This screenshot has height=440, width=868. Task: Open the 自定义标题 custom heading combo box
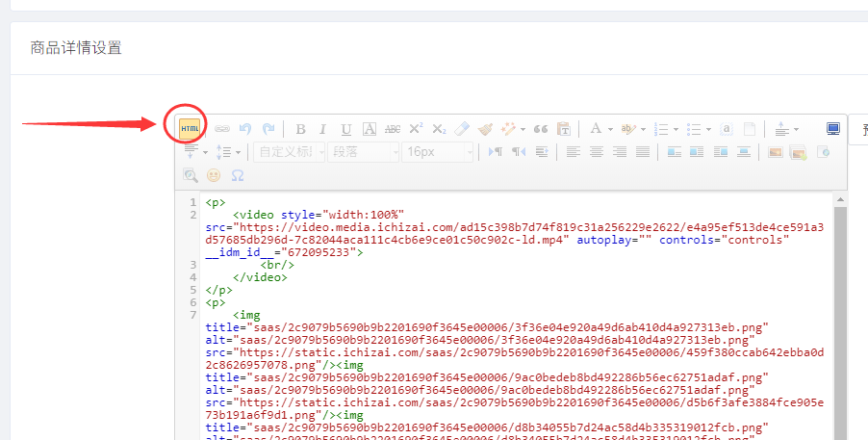click(290, 152)
